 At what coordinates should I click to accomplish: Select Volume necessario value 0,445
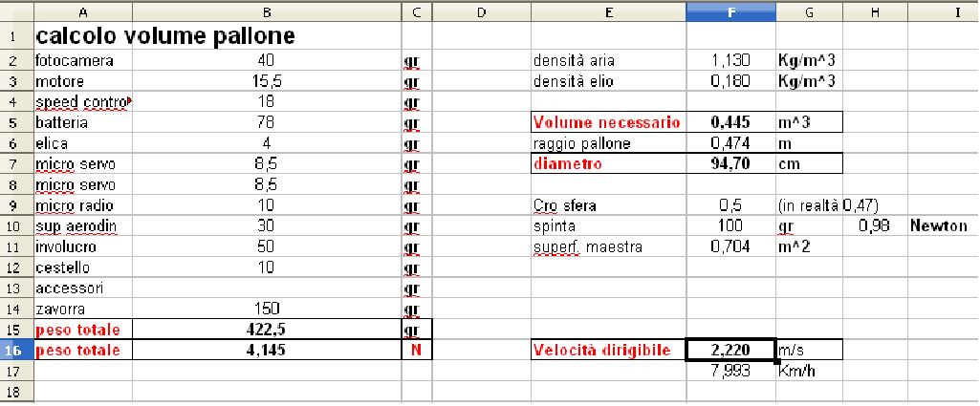[730, 123]
